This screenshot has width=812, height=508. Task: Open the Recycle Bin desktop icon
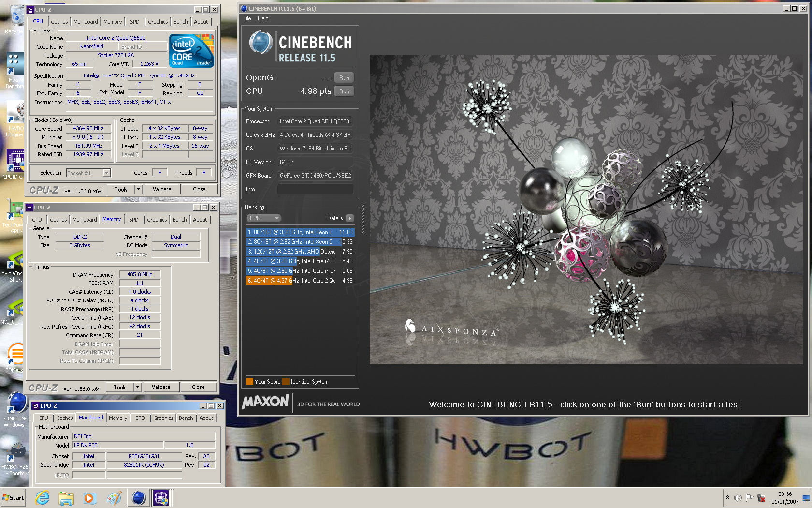(x=14, y=19)
